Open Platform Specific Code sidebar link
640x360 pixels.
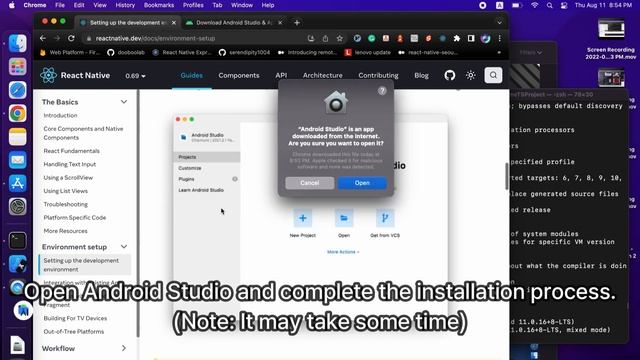[75, 218]
